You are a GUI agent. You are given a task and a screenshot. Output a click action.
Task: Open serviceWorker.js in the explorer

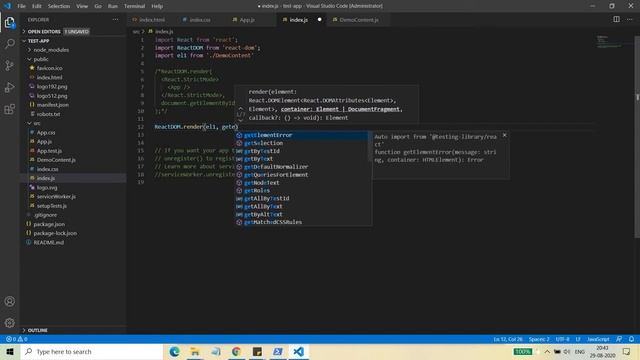coord(56,196)
